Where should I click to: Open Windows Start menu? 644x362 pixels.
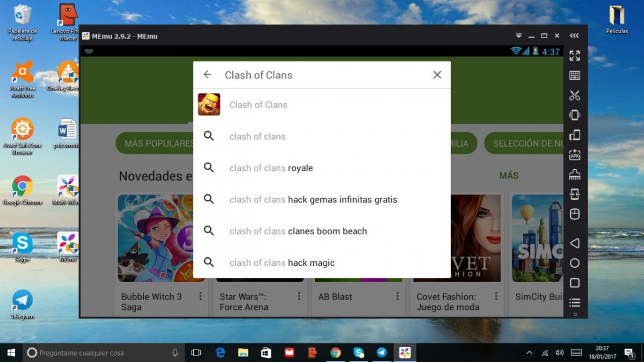11,353
